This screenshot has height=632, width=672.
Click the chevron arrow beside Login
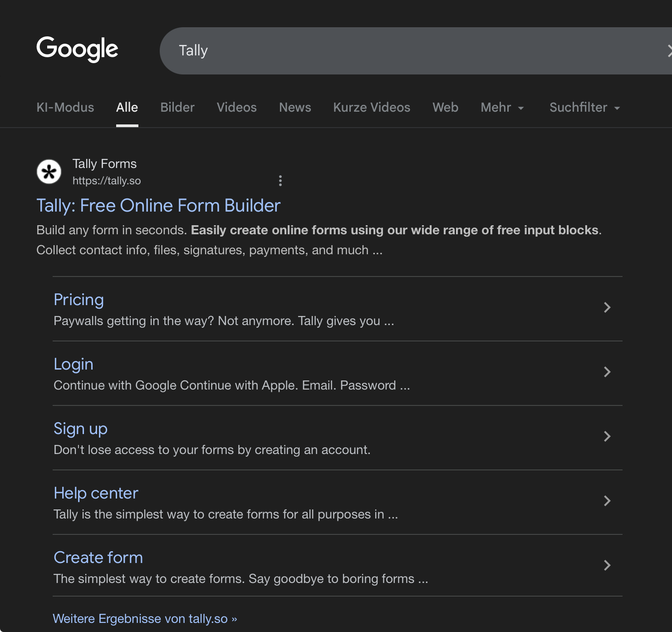[x=607, y=372]
